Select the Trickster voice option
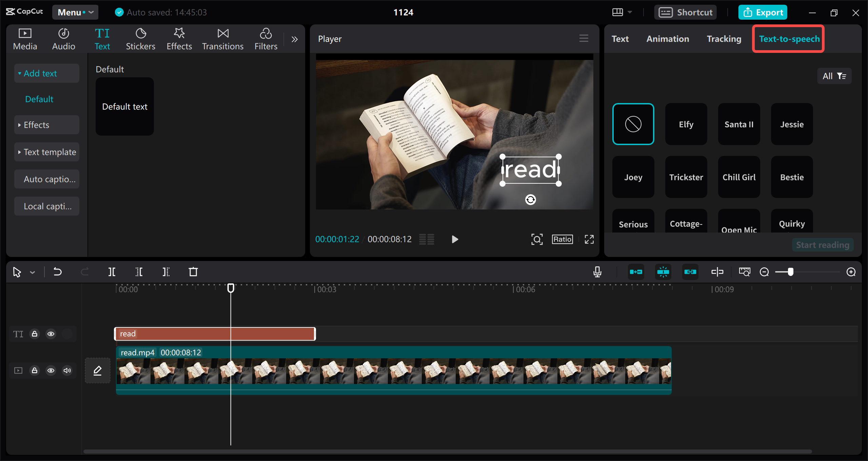868x461 pixels. (x=686, y=177)
